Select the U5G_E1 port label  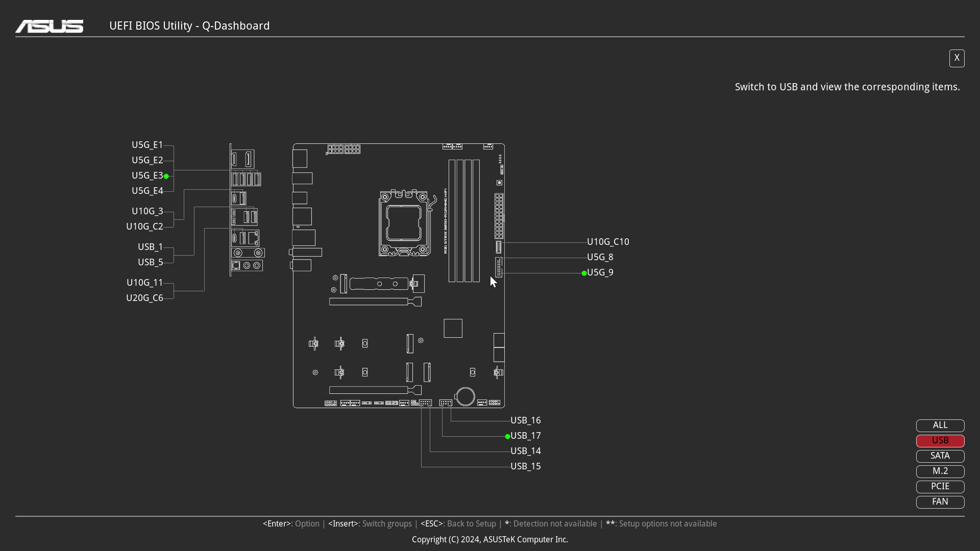coord(148,145)
